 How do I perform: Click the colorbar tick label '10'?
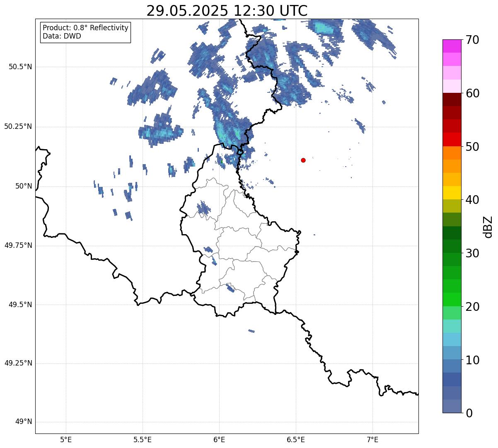coord(472,360)
